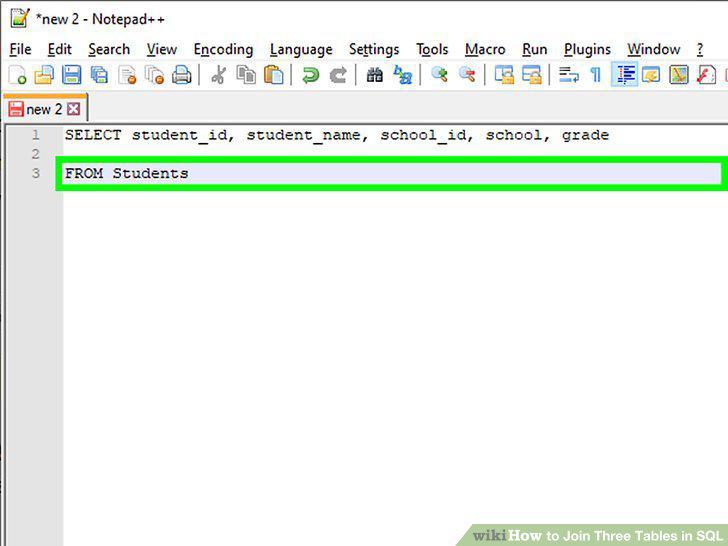Screen dimensions: 728x546
Task: Open the Window menu
Action: (653, 49)
